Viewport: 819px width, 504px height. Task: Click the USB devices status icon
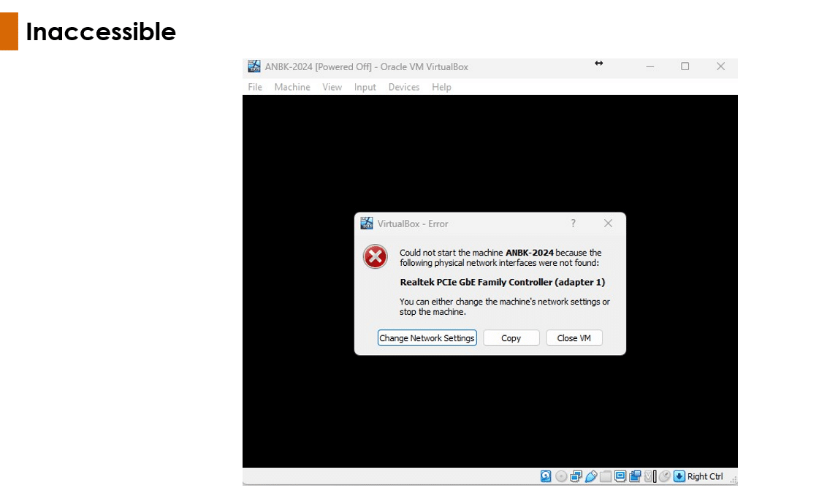pyautogui.click(x=591, y=476)
